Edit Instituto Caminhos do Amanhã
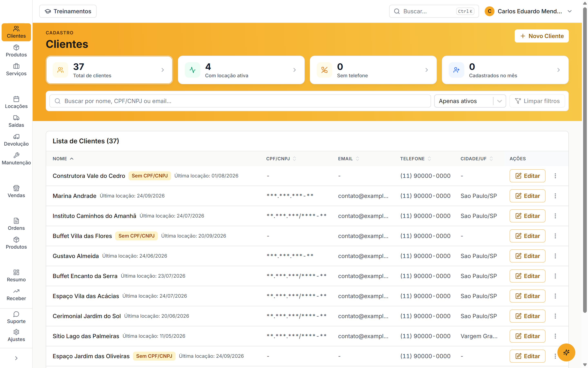The height and width of the screenshot is (368, 588). [x=527, y=216]
